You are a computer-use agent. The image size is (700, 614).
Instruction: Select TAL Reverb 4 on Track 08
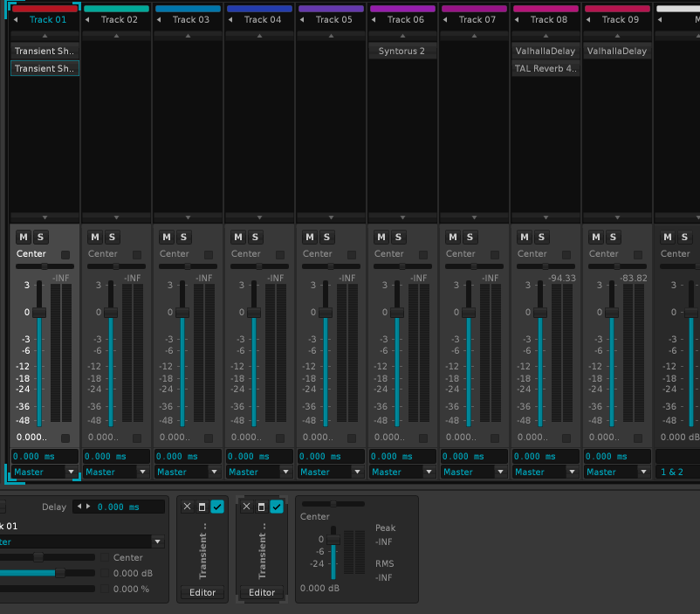point(546,68)
